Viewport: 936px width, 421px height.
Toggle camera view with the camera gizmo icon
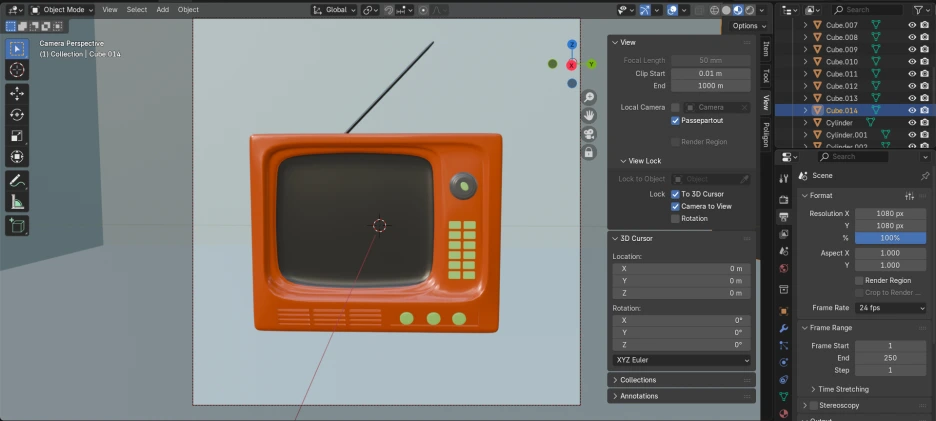pyautogui.click(x=589, y=134)
